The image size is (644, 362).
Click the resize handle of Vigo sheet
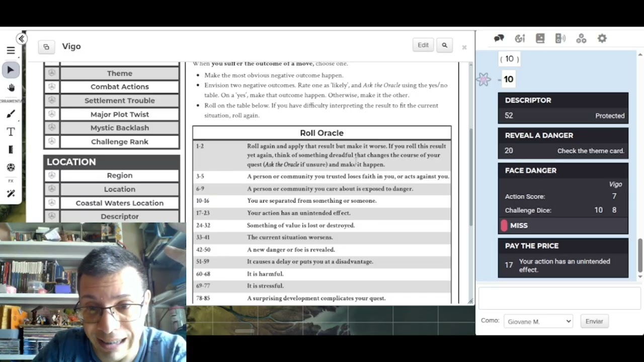(x=470, y=301)
